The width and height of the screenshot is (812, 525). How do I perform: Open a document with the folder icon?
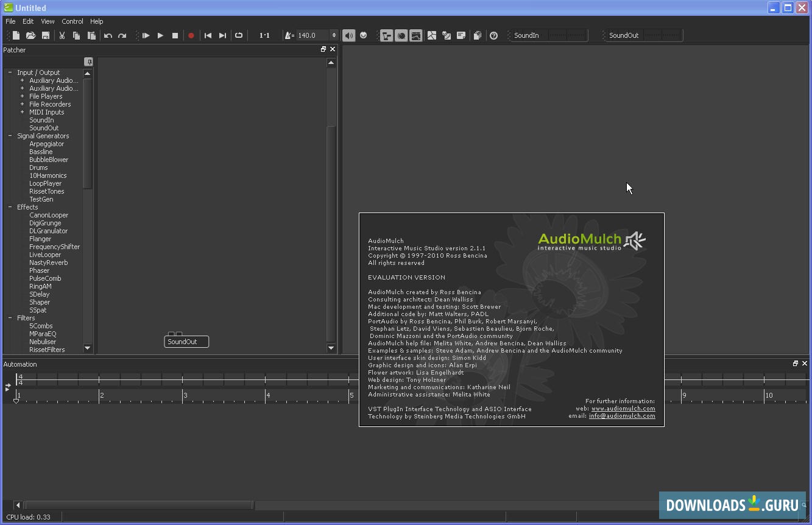point(30,36)
